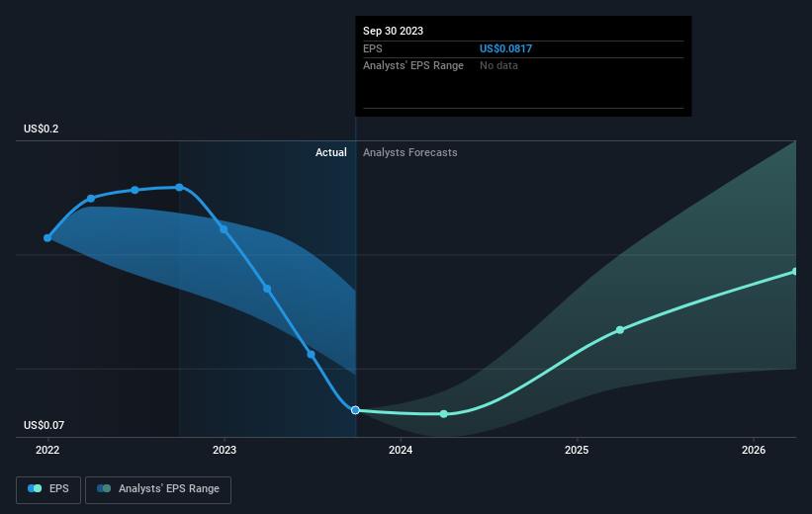812x514 pixels.
Task: Click the tooltip date 'Sep 30 2023'
Action: [393, 31]
